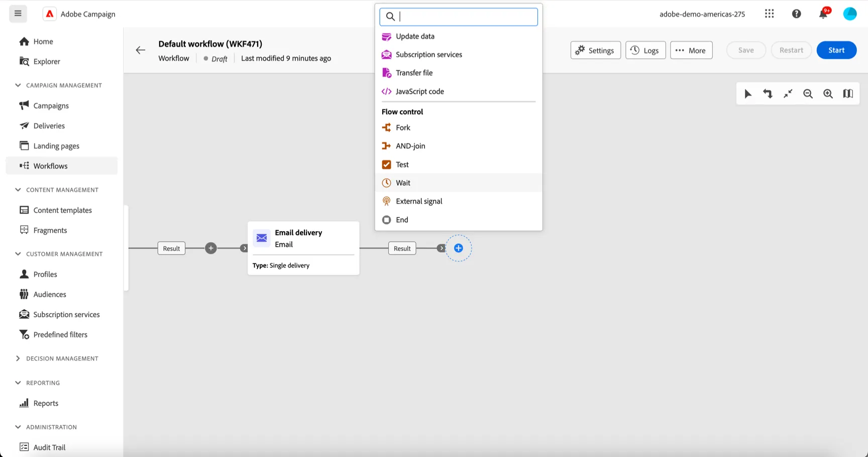Collapse the Customer Management section

tap(18, 254)
